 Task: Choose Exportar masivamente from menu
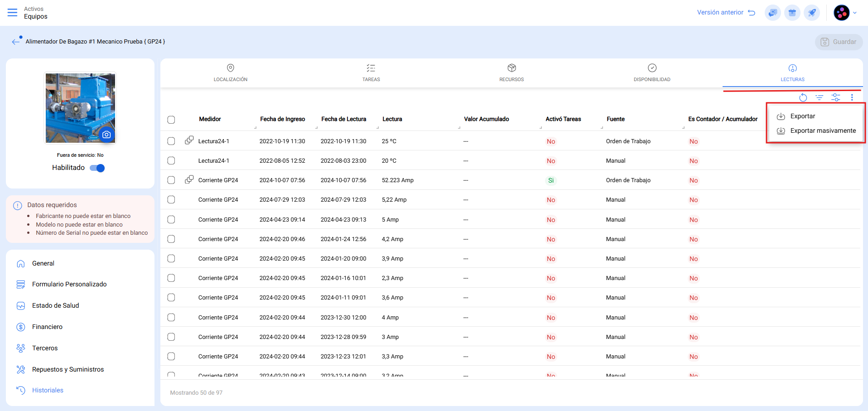pyautogui.click(x=823, y=131)
